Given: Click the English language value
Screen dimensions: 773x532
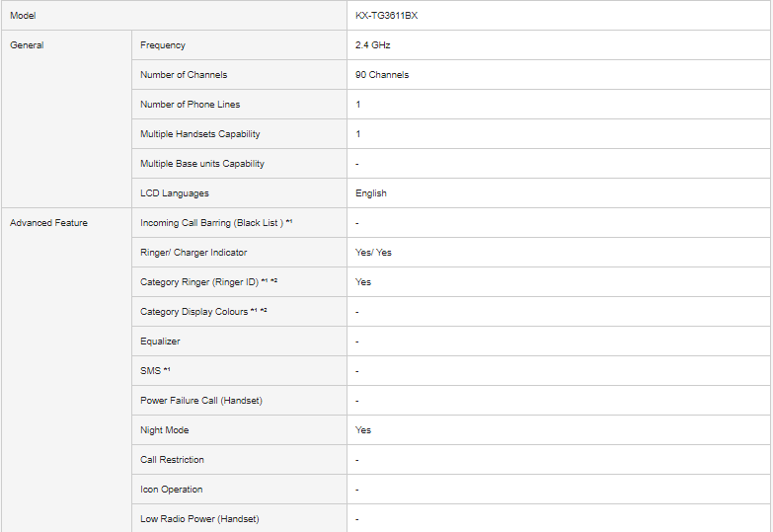Looking at the screenshot, I should pyautogui.click(x=371, y=193).
